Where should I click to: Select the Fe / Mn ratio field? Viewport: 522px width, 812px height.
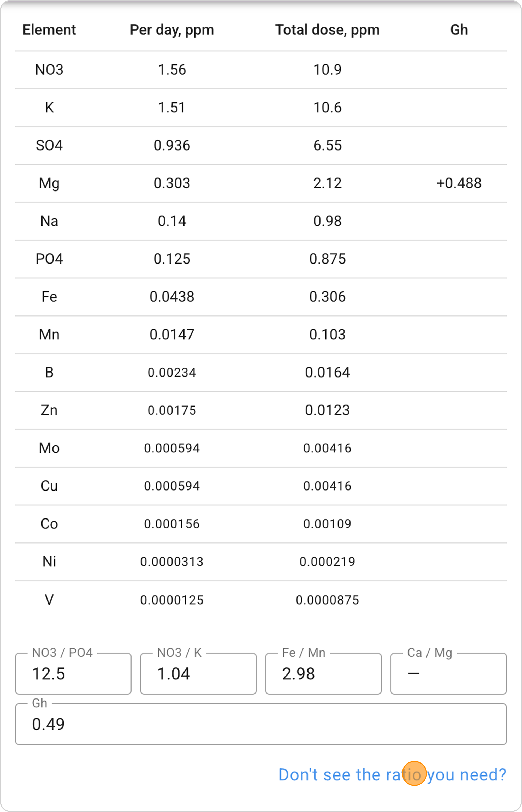click(323, 674)
